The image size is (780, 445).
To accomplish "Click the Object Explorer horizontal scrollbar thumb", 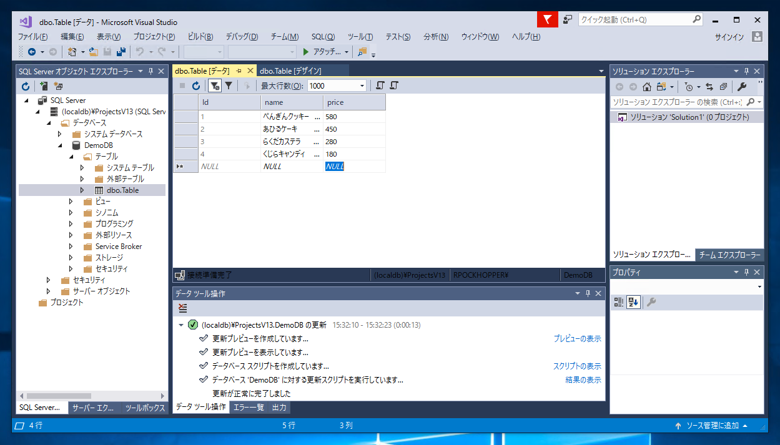I will (x=59, y=396).
